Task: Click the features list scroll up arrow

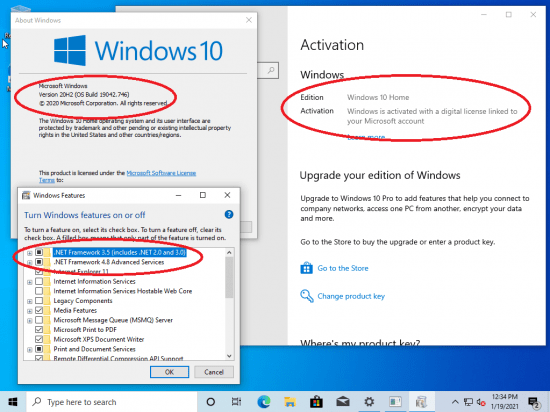Action: click(229, 252)
